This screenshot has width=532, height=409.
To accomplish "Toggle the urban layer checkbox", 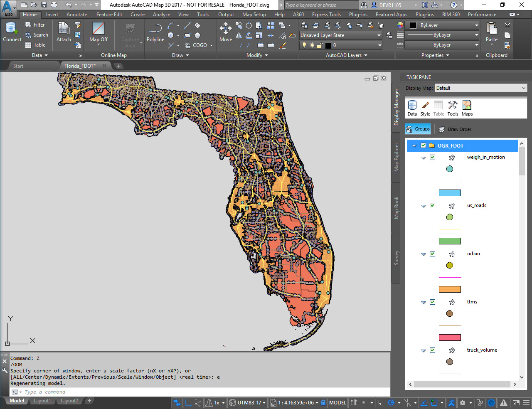I will 433,254.
